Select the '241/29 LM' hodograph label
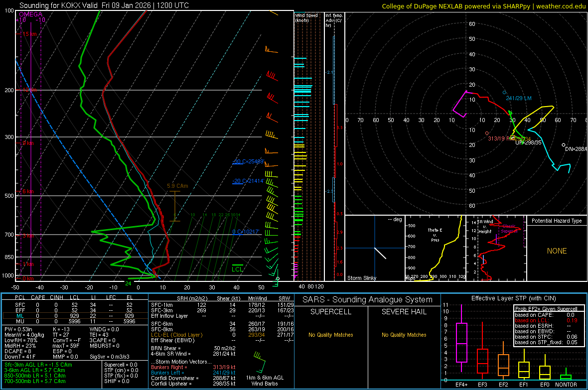The height and width of the screenshot is (390, 588). (x=519, y=98)
